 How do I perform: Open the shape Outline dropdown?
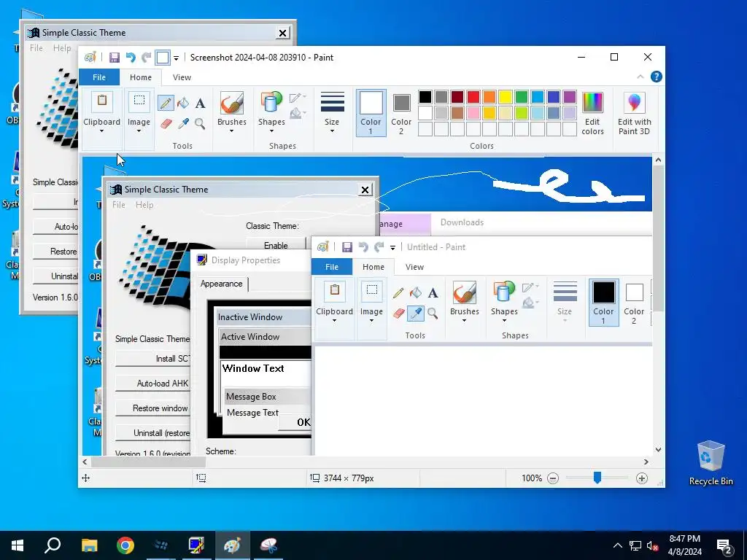pyautogui.click(x=298, y=98)
